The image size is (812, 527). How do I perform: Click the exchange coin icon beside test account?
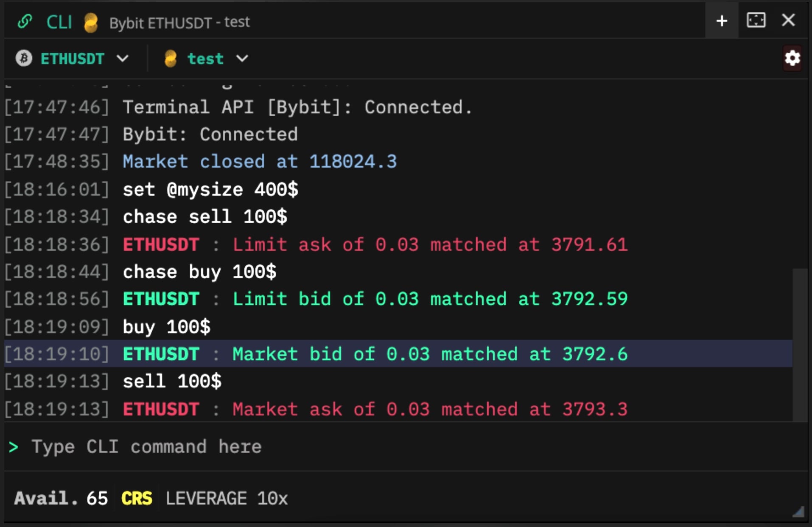171,59
